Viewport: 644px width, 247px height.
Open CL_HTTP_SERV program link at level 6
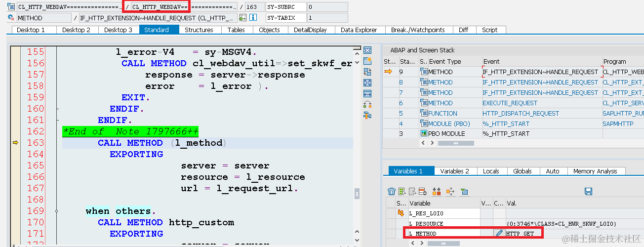623,103
